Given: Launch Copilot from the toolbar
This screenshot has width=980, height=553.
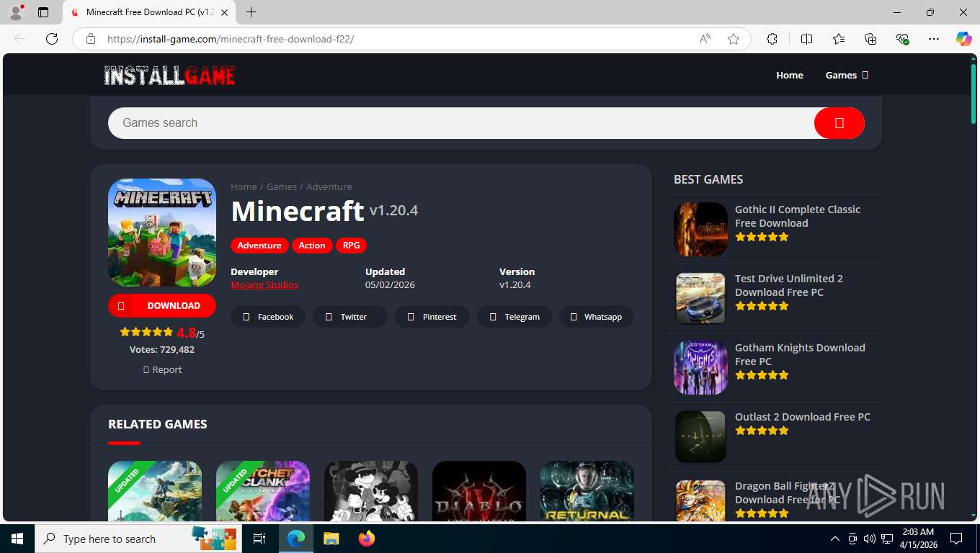Looking at the screenshot, I should tap(964, 39).
